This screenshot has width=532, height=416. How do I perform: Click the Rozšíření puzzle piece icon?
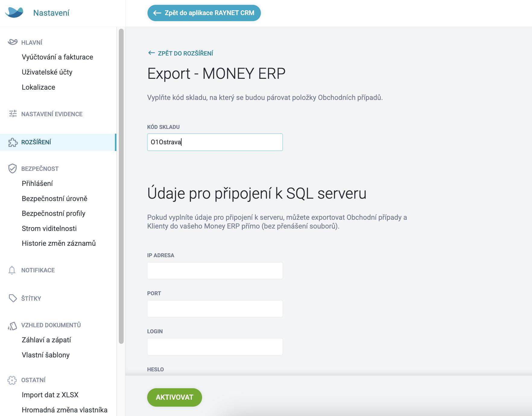coord(13,142)
